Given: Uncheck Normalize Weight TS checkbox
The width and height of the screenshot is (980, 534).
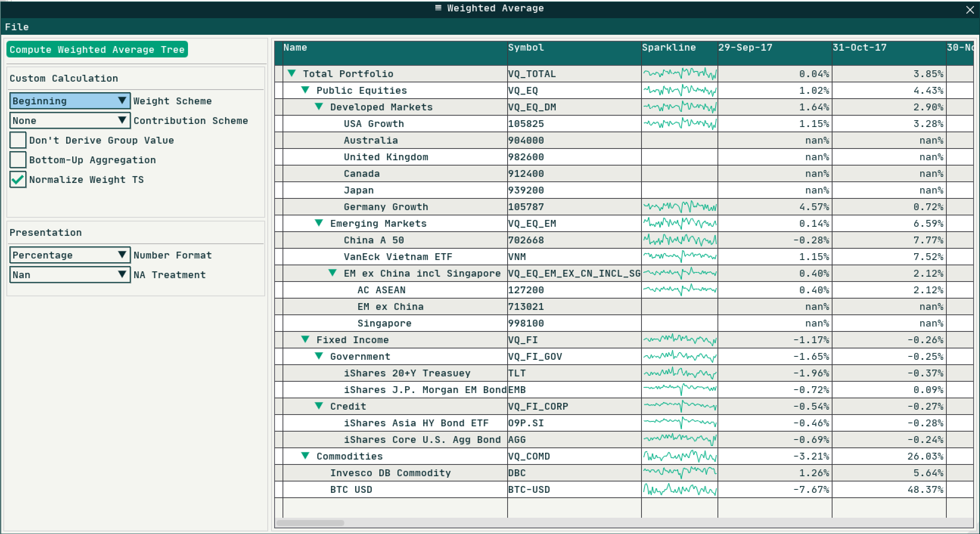Looking at the screenshot, I should pyautogui.click(x=18, y=180).
